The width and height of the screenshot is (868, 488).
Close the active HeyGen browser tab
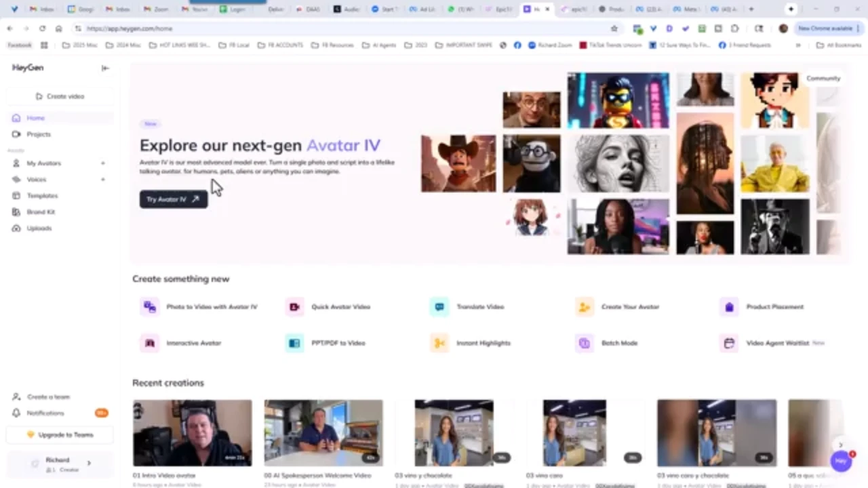(547, 9)
